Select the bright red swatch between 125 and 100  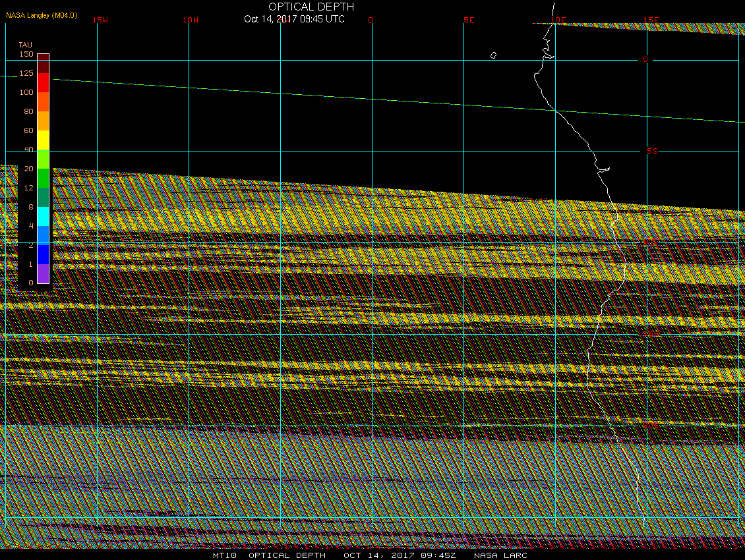click(x=44, y=82)
